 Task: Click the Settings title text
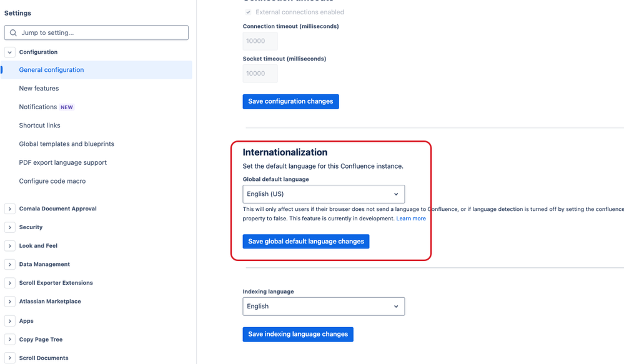coord(17,13)
